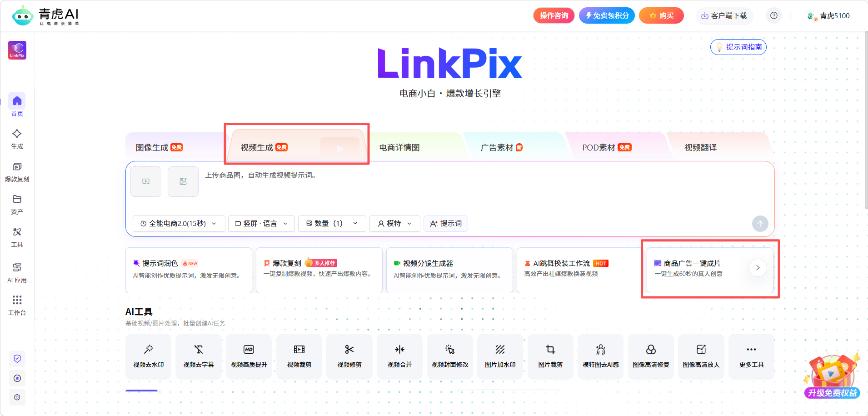
Task: Open 工作台 workbench in sidebar
Action: tap(17, 306)
